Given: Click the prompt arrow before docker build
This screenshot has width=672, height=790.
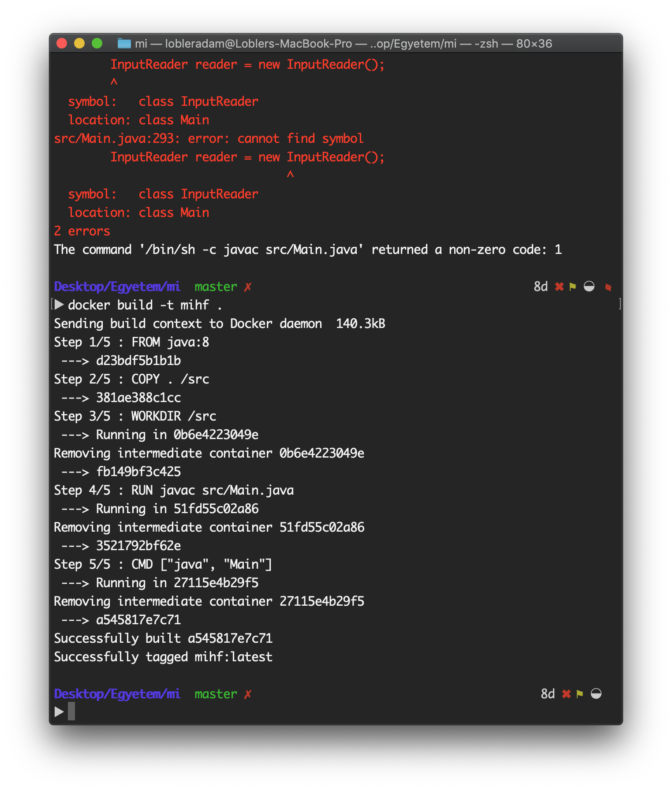Looking at the screenshot, I should point(59,305).
